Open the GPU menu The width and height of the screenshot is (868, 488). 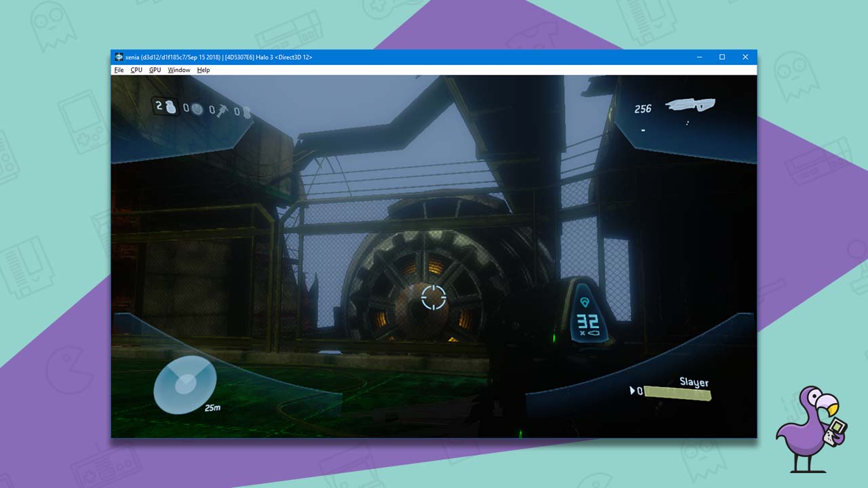coord(155,70)
